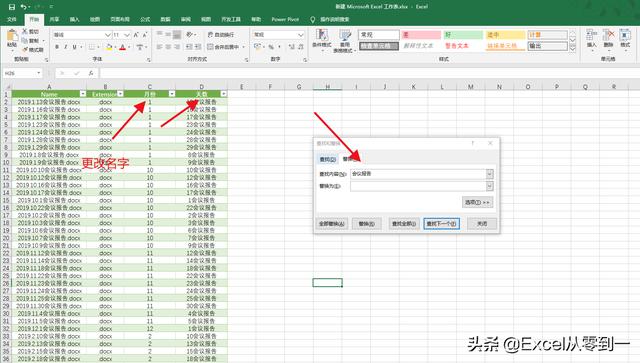Open the filter dropdown on the Name header
The height and width of the screenshot is (363, 640).
pyautogui.click(x=83, y=94)
